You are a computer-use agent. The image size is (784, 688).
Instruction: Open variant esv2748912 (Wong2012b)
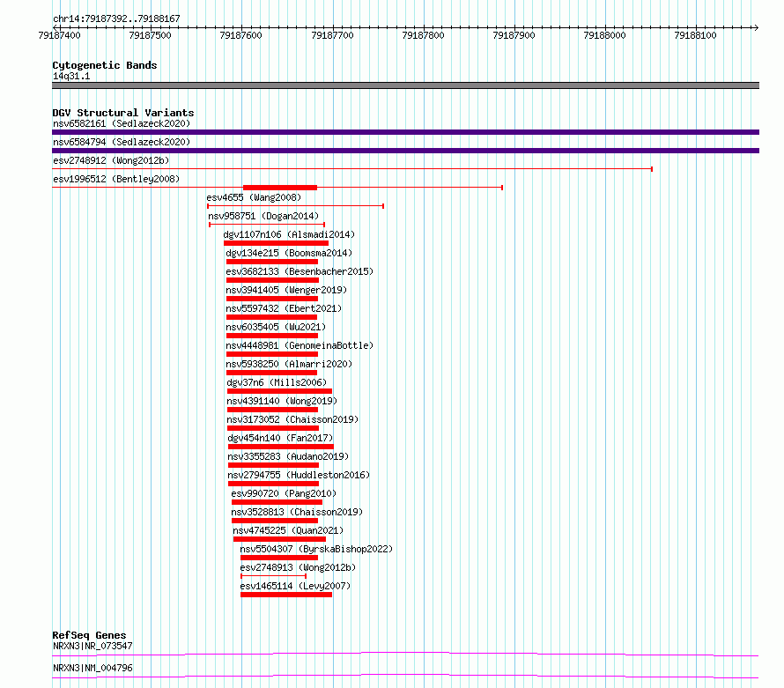111,160
